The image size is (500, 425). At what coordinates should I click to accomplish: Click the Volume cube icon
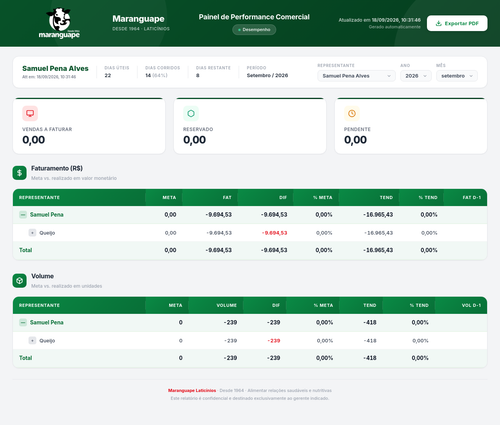tap(20, 281)
